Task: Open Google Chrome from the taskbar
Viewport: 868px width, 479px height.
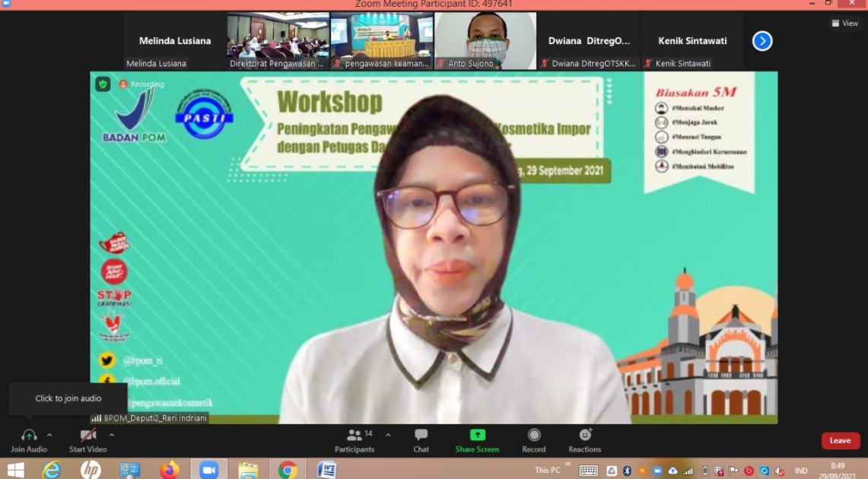Action: click(288, 469)
